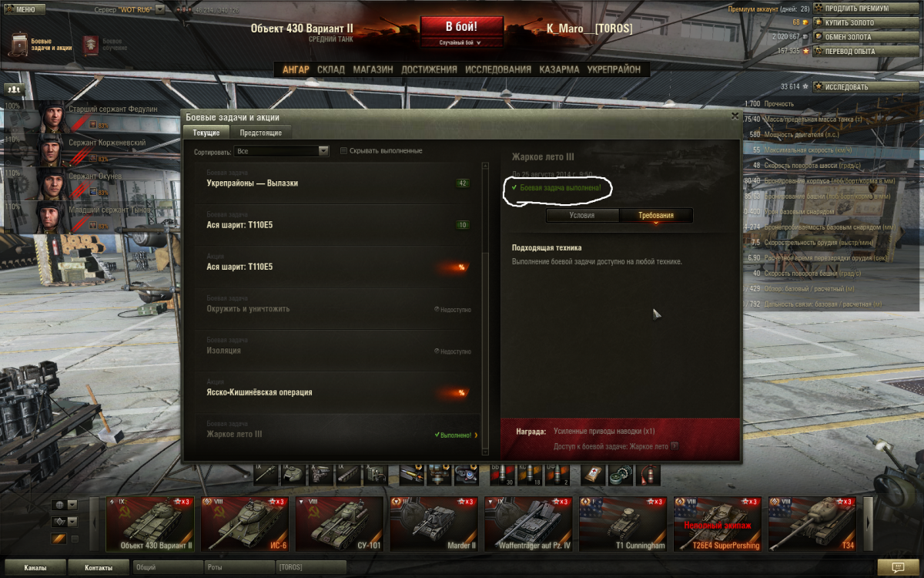Click the КУПИТЬ ЗОЛОТО button
Image resolution: width=924 pixels, height=578 pixels.
(x=866, y=23)
